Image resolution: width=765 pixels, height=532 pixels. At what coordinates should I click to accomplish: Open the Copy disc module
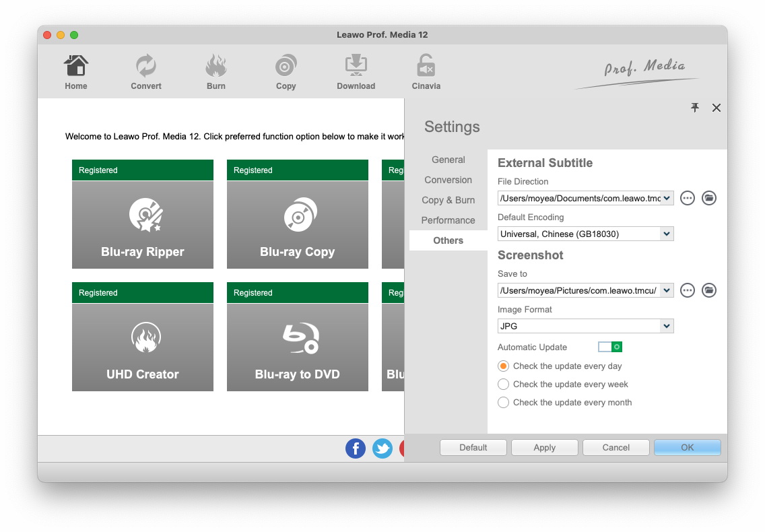coord(286,72)
